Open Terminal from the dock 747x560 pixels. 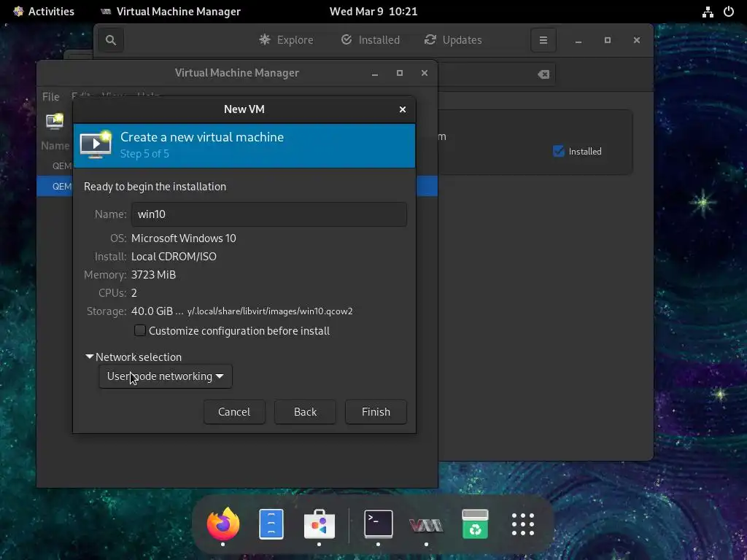pyautogui.click(x=379, y=524)
